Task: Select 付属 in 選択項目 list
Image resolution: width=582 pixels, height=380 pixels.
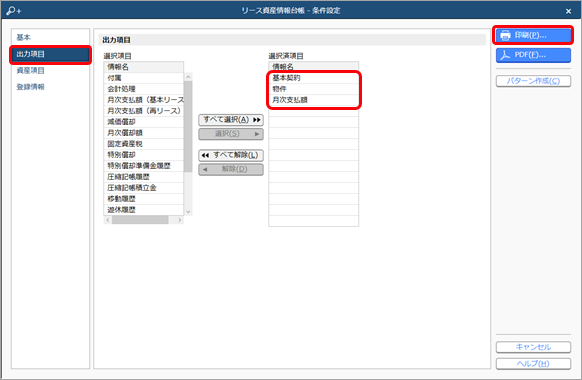Action: tap(144, 78)
